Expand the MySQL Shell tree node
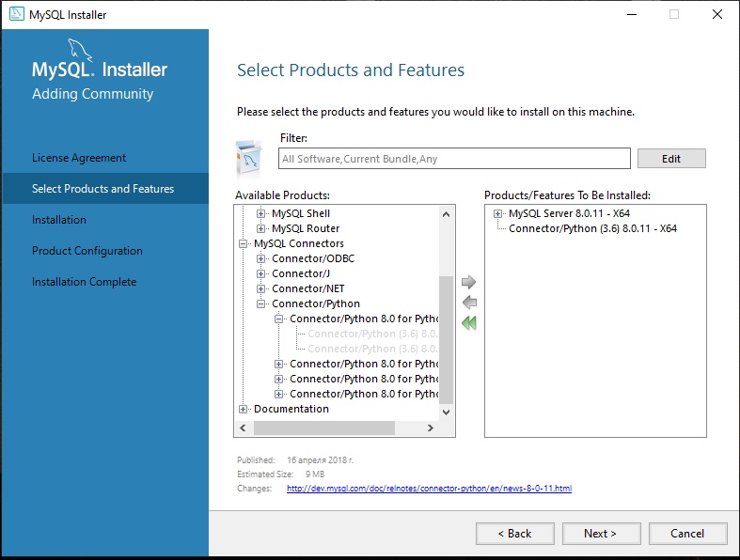This screenshot has height=560, width=740. [260, 213]
